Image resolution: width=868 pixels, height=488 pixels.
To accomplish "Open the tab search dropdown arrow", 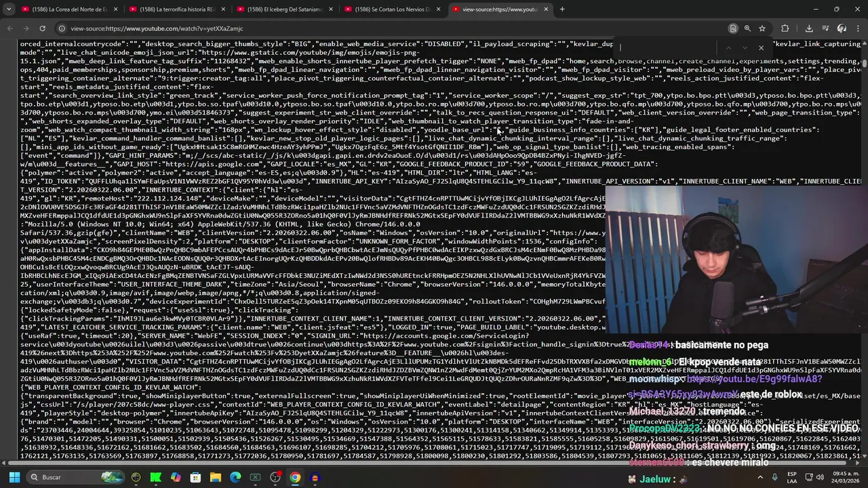I will pyautogui.click(x=8, y=9).
